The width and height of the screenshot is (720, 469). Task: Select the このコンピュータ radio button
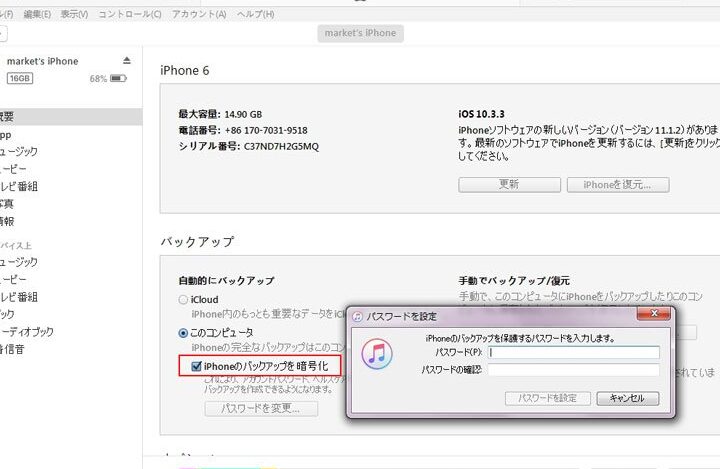tap(183, 333)
